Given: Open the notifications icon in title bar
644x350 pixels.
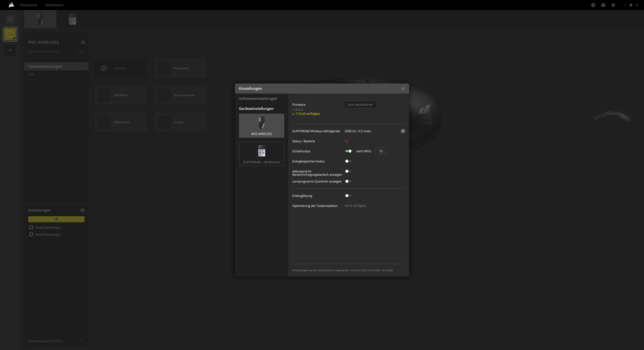Looking at the screenshot, I should (x=593, y=5).
